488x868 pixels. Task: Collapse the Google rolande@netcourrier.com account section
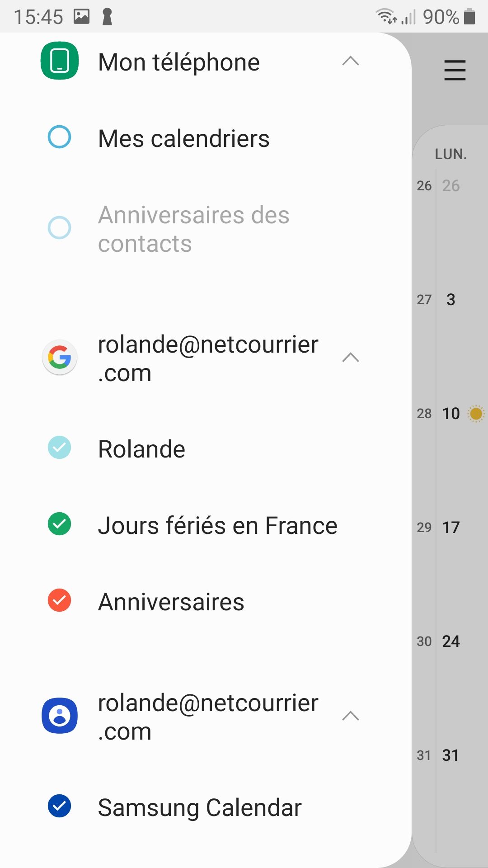(350, 358)
